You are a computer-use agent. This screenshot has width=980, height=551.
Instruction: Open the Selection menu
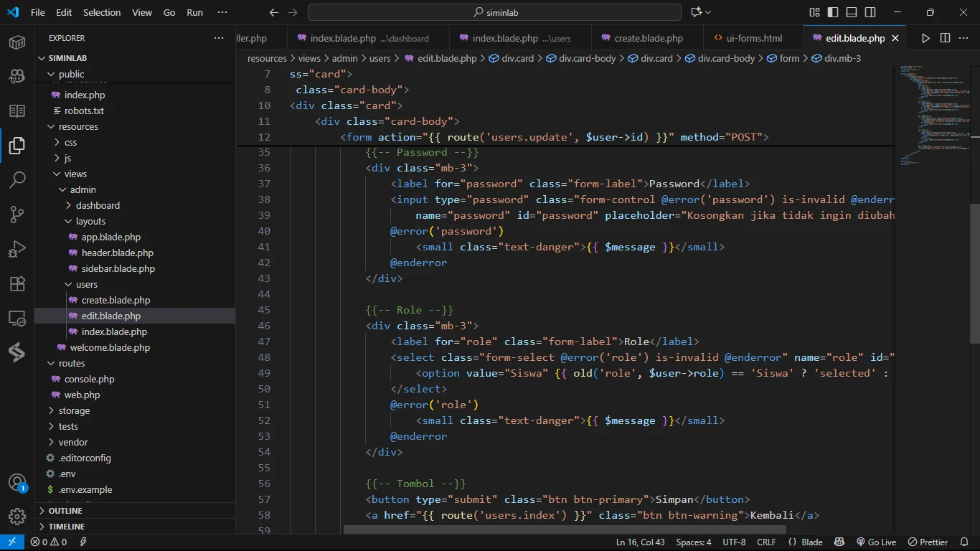pyautogui.click(x=102, y=12)
